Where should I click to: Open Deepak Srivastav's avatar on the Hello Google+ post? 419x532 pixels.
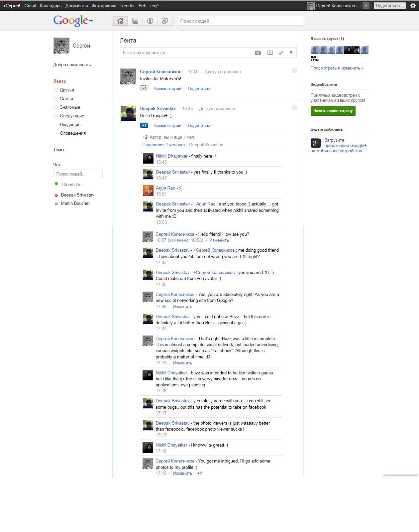point(128,113)
